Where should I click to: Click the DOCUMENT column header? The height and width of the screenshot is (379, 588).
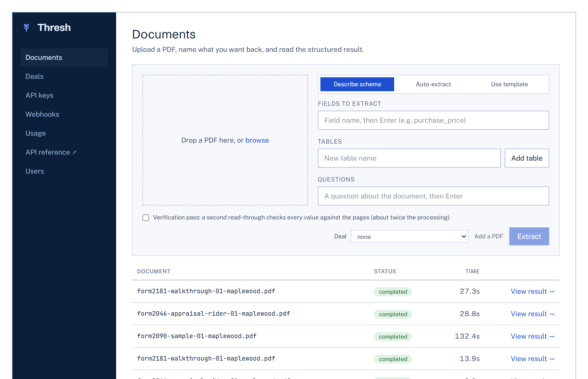(154, 271)
